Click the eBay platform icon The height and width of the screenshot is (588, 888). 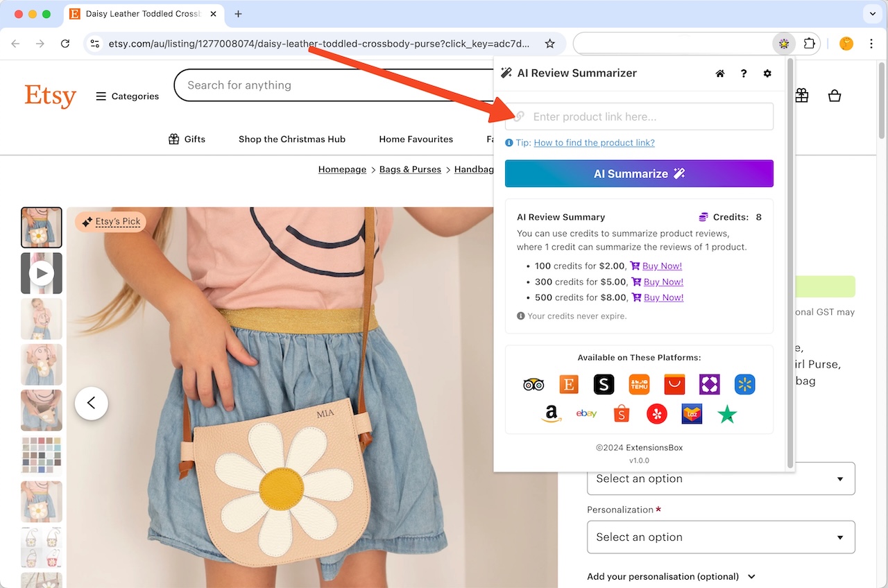[x=586, y=413]
